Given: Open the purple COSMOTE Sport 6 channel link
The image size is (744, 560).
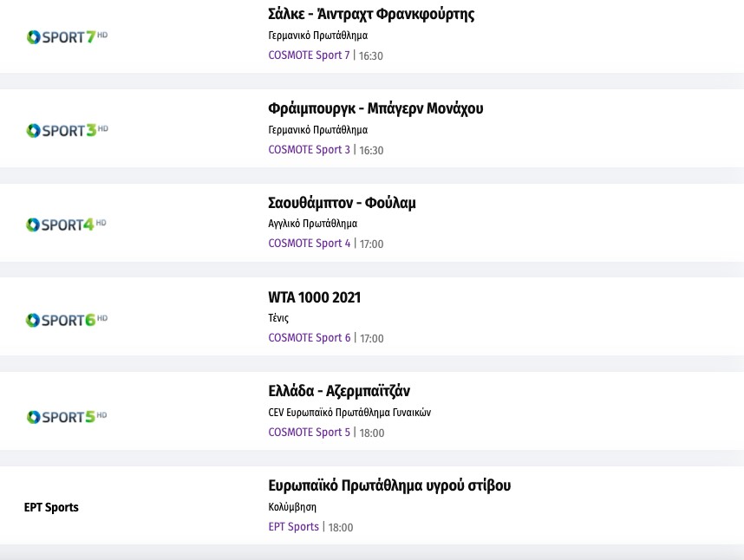Looking at the screenshot, I should [x=309, y=337].
